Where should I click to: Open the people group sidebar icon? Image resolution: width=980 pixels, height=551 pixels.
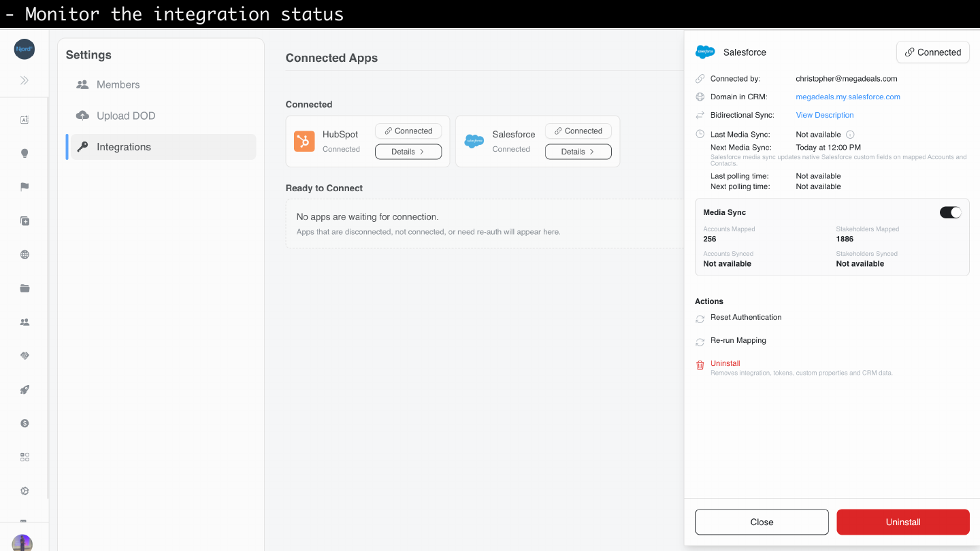pyautogui.click(x=24, y=322)
